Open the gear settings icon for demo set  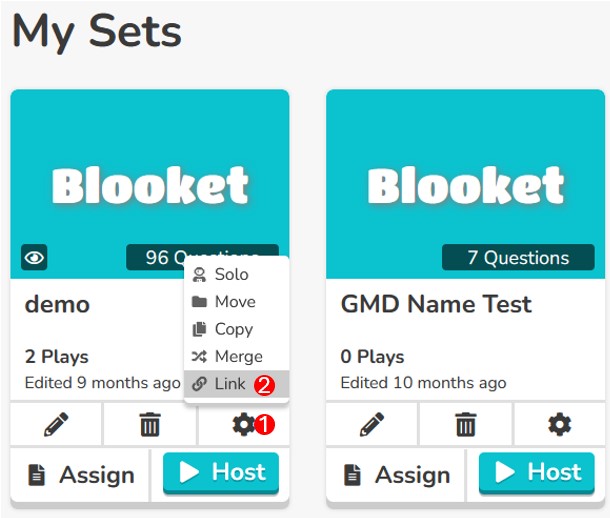coord(244,424)
